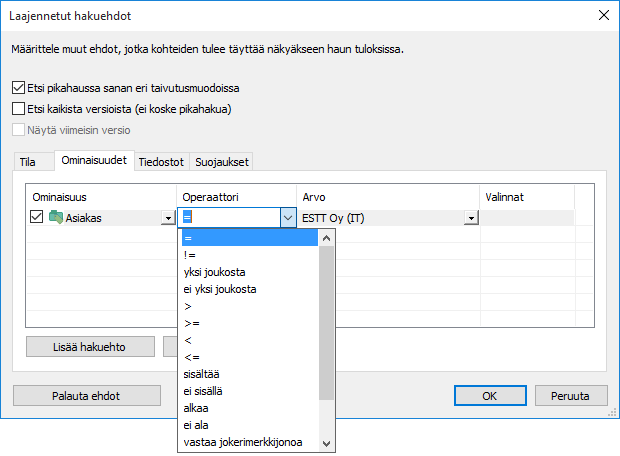Enable 'Etsi kaikista versioista' checkbox
This screenshot has height=456, width=620.
(x=18, y=108)
